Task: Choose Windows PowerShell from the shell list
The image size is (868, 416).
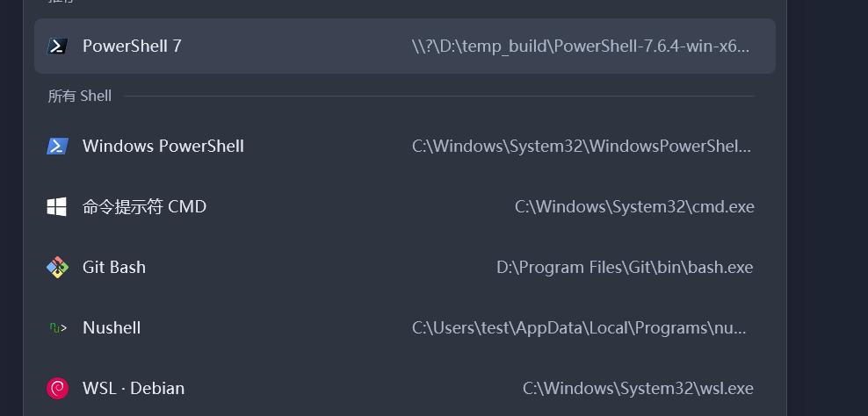Action: coord(405,146)
